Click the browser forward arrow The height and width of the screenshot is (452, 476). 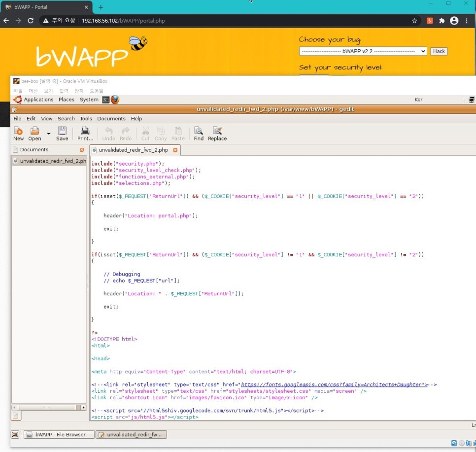coord(18,21)
